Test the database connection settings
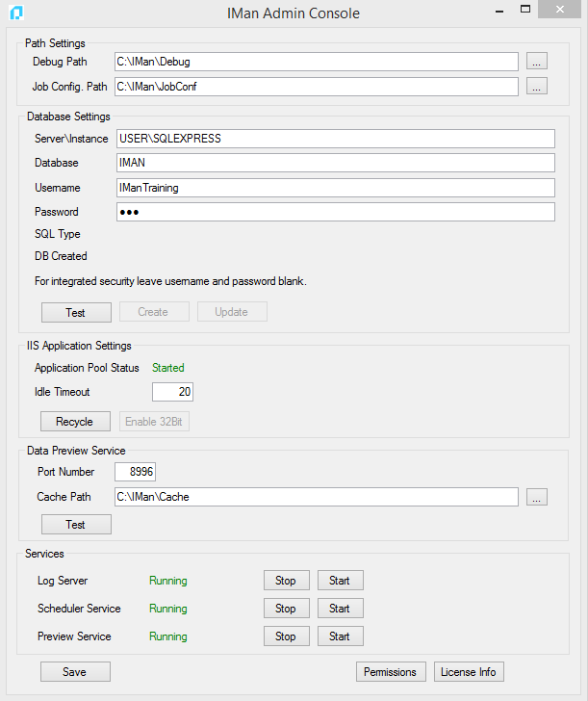 (x=75, y=312)
